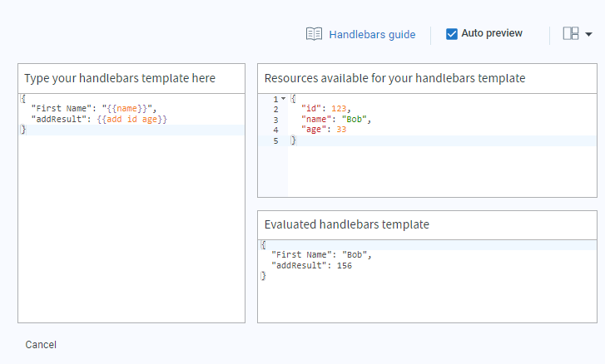Click the "First Name": "Bob" evaluated line
Screen dimensions: 605x364
[321, 255]
